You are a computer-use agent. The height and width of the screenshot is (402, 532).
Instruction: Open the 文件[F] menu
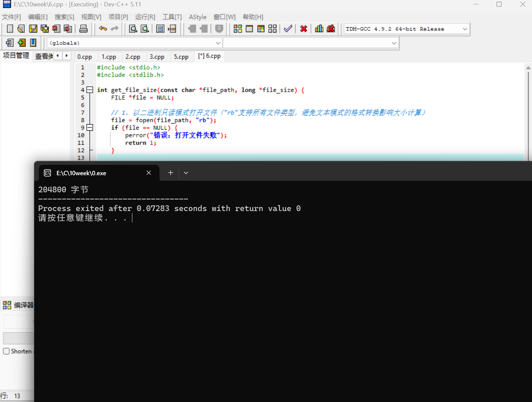pos(11,17)
